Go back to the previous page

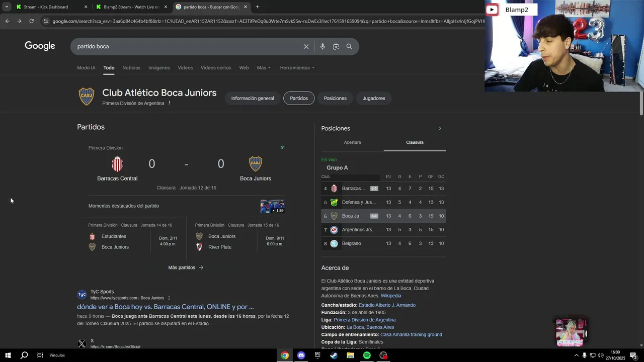click(x=7, y=21)
